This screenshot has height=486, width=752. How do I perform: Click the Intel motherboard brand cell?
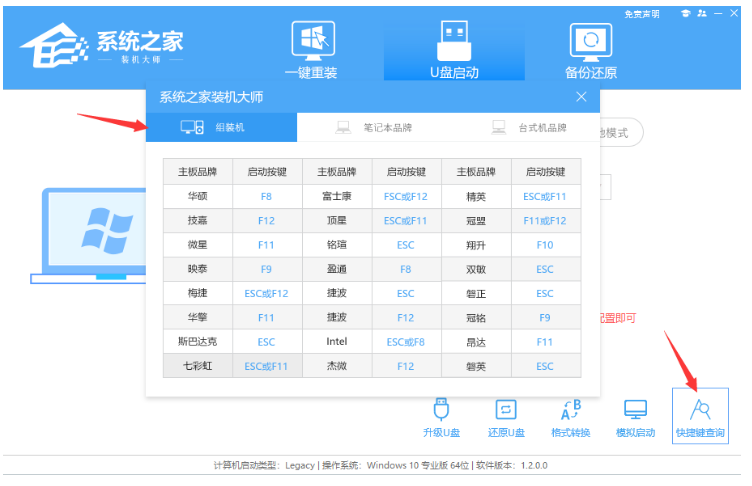coord(336,342)
